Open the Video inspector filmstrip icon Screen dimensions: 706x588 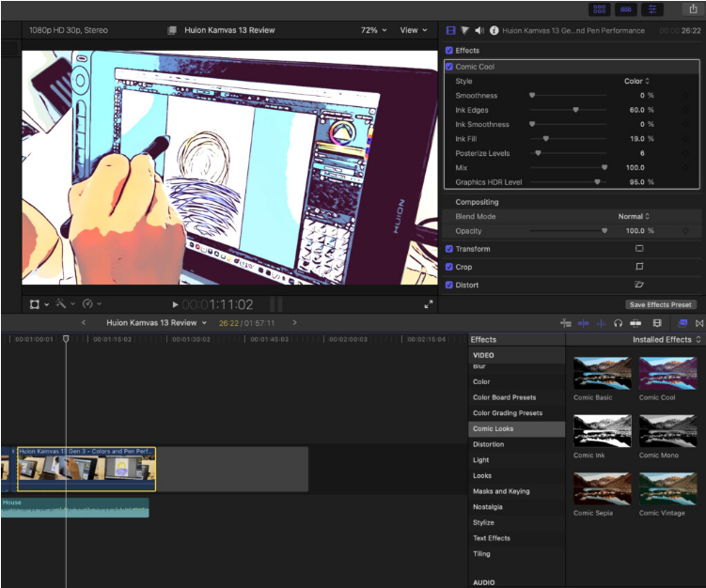[x=450, y=30]
